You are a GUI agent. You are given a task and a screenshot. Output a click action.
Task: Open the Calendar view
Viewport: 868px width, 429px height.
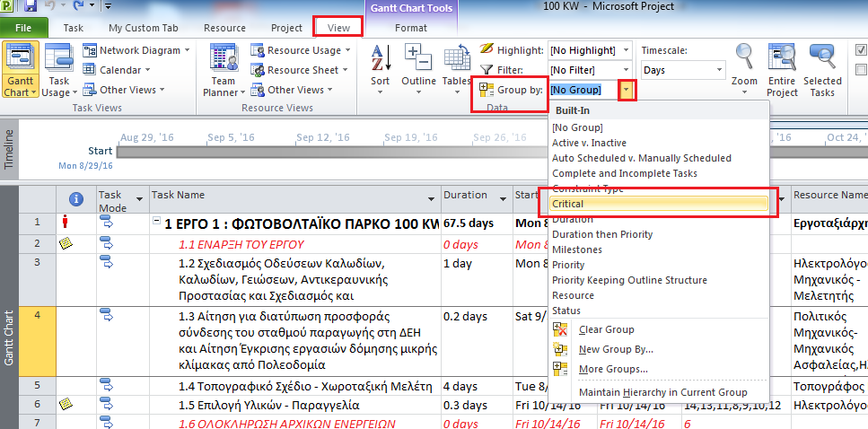coord(117,70)
